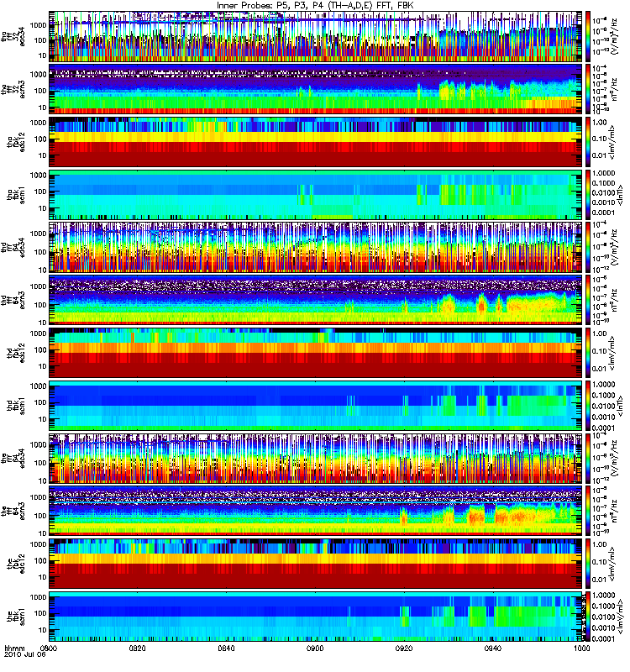Viewport: 630px width, 672px height.
Task: Select the tha fbk scm1 filter bank panel
Action: (x=315, y=195)
